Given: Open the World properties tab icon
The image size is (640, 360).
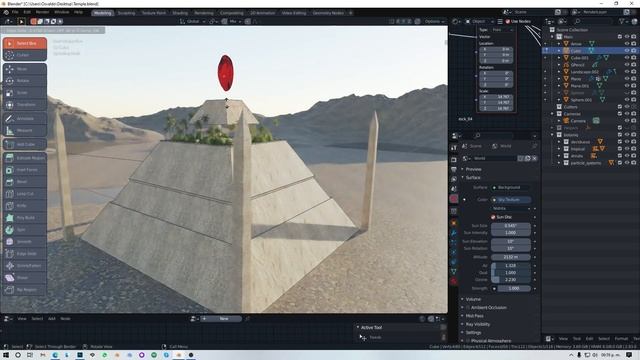Looking at the screenshot, I should [x=453, y=199].
